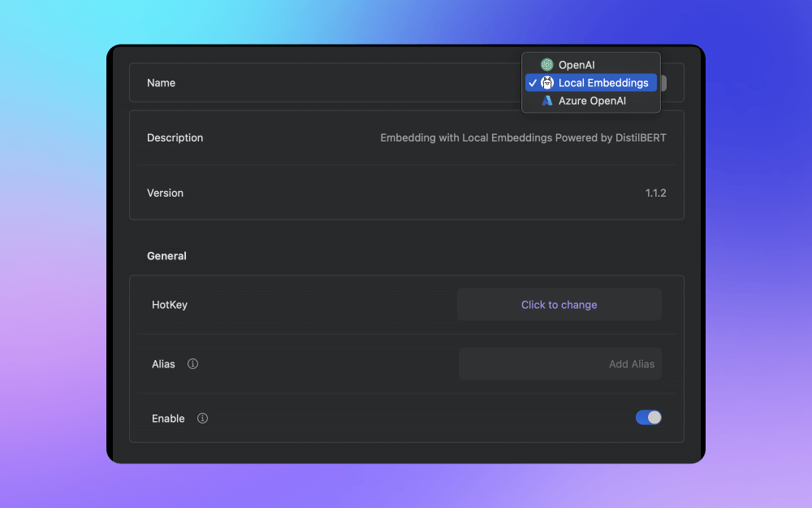The width and height of the screenshot is (812, 508).
Task: Select OpenAI from the dropdown menu
Action: (591, 65)
